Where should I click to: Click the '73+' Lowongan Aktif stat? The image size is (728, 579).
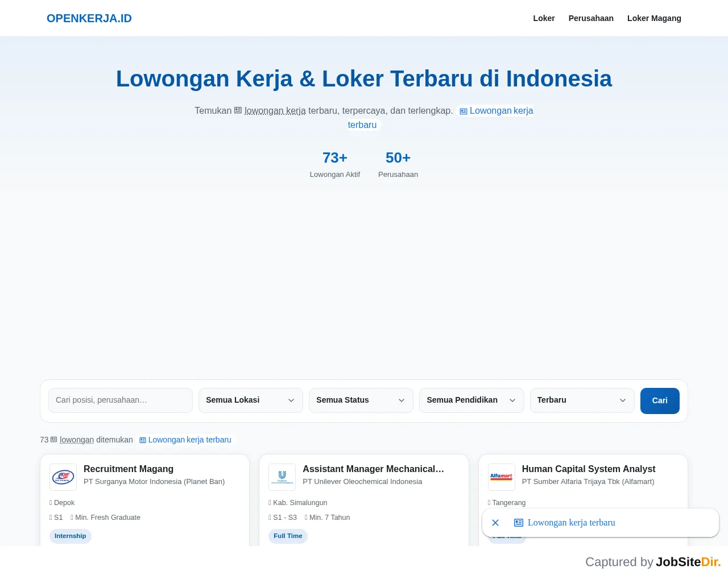coord(335,164)
